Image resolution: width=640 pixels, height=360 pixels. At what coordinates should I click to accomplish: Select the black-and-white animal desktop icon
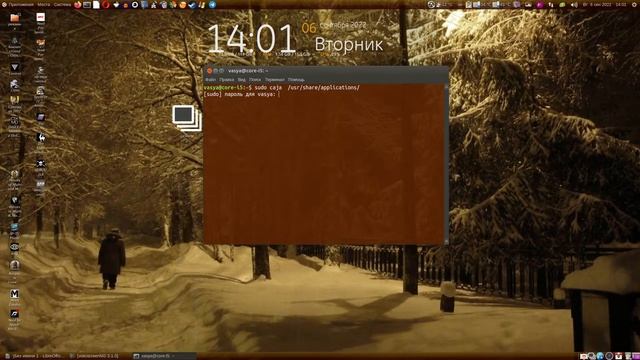pos(40,137)
